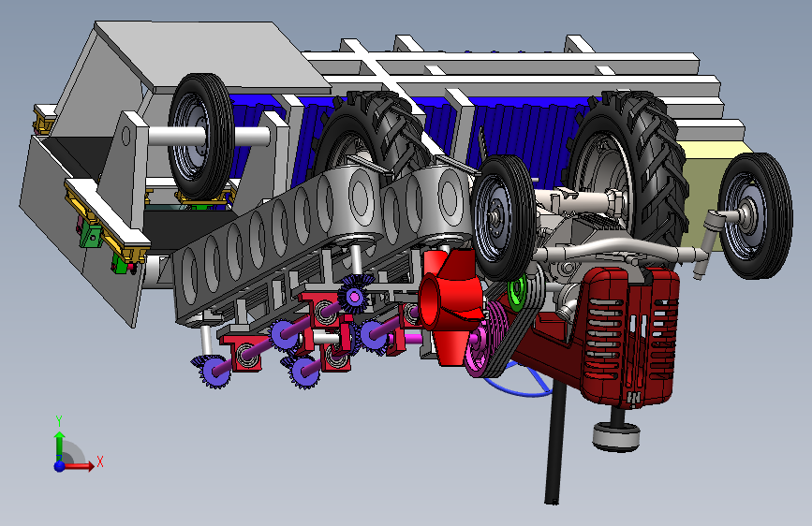Click the red X axis arrow of triad
Image resolution: width=812 pixels, height=526 pixels.
coord(78,466)
